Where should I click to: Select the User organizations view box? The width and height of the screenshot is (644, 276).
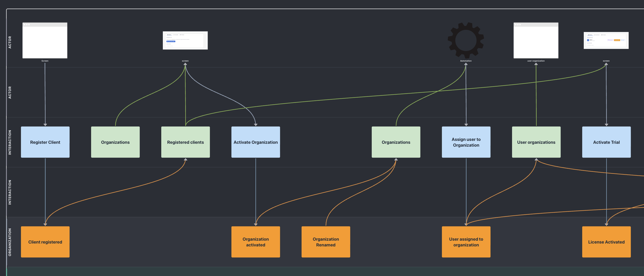click(536, 142)
